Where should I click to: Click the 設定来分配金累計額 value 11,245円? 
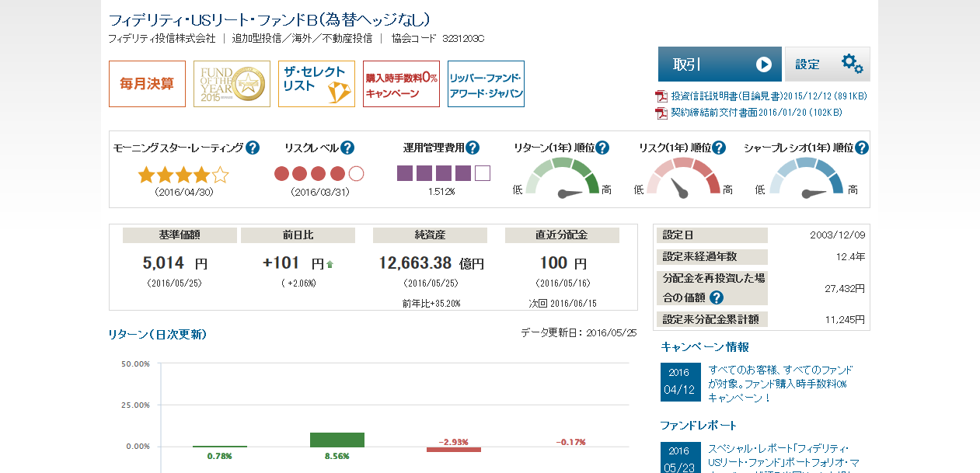pyautogui.click(x=845, y=319)
